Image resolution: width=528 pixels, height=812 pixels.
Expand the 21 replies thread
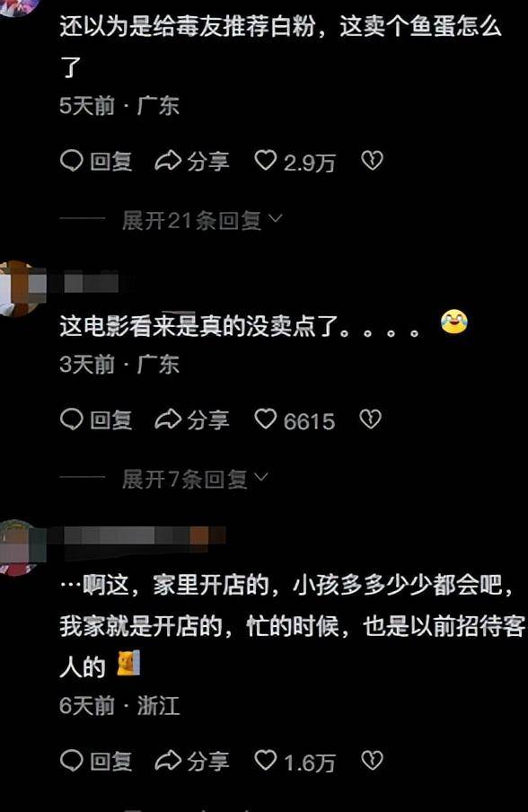191,221
